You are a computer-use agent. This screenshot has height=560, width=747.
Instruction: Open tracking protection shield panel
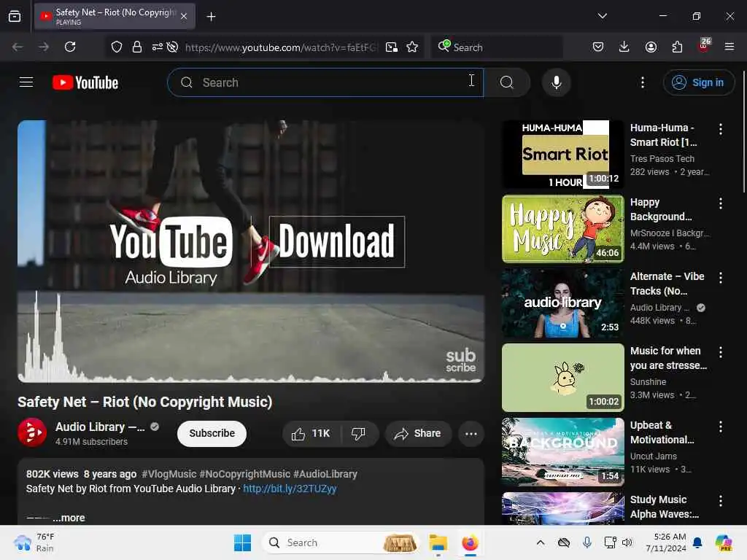pyautogui.click(x=117, y=47)
